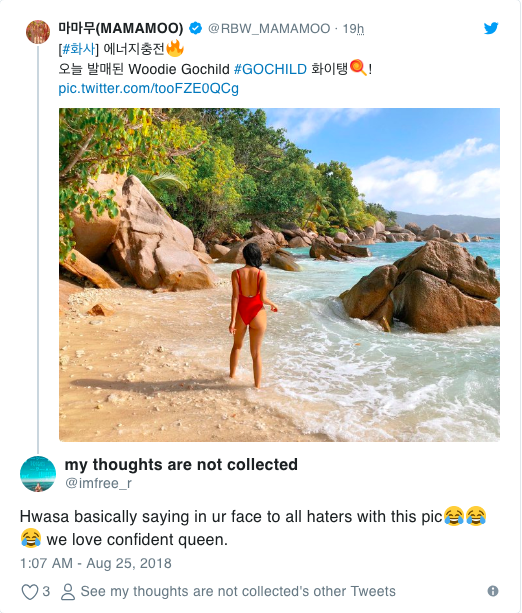This screenshot has width=522, height=613.
Task: Open the 19h timestamp link
Action: pos(353,29)
